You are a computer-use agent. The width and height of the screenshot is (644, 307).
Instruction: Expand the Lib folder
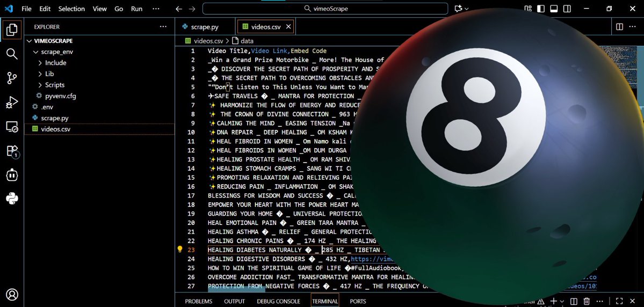(40, 74)
